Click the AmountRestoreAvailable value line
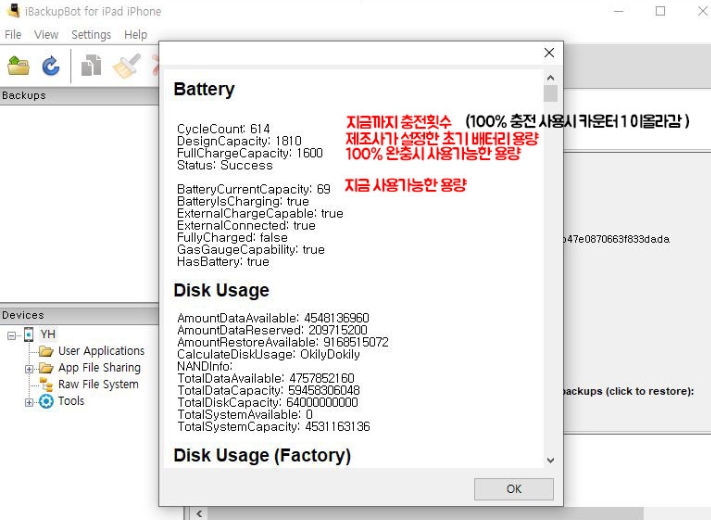 pyautogui.click(x=283, y=342)
